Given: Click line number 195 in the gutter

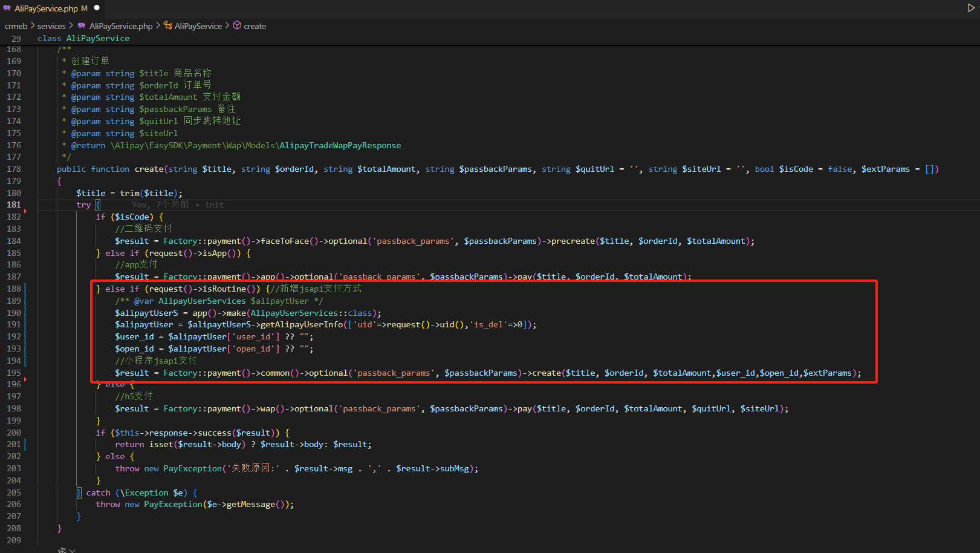Looking at the screenshot, I should 14,373.
